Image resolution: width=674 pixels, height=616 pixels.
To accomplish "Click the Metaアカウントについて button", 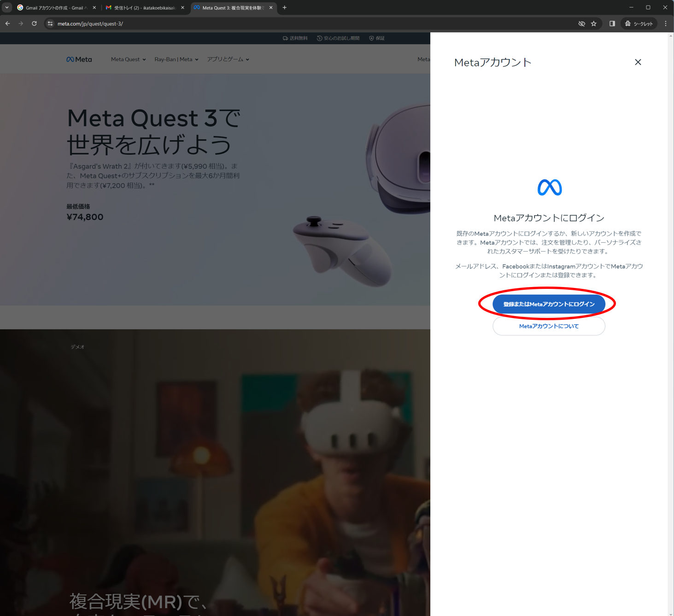I will 549,326.
